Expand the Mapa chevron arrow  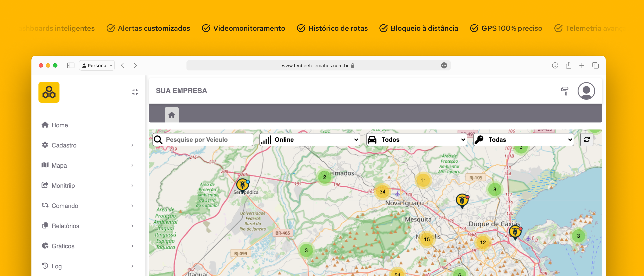click(x=132, y=165)
